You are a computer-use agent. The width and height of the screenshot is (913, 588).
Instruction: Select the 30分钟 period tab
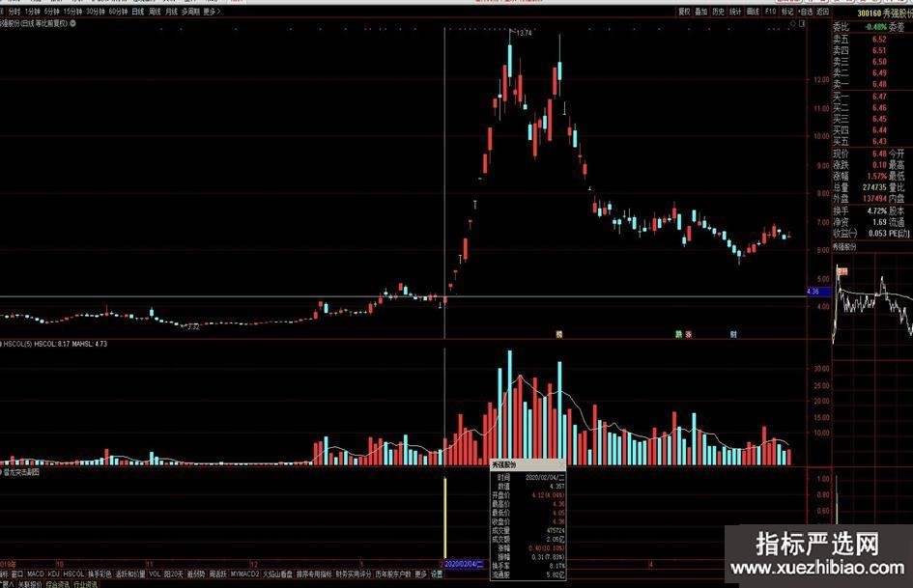click(x=96, y=11)
